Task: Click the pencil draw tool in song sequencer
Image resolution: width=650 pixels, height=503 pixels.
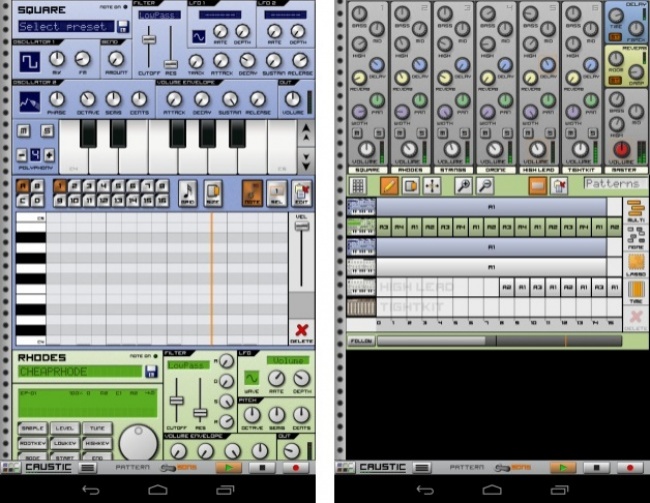Action: click(389, 186)
